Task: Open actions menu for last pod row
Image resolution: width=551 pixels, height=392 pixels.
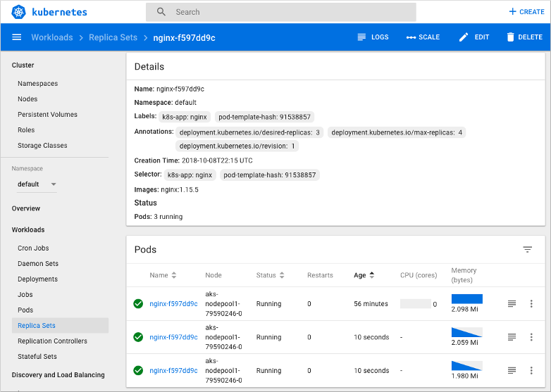Action: coord(531,371)
